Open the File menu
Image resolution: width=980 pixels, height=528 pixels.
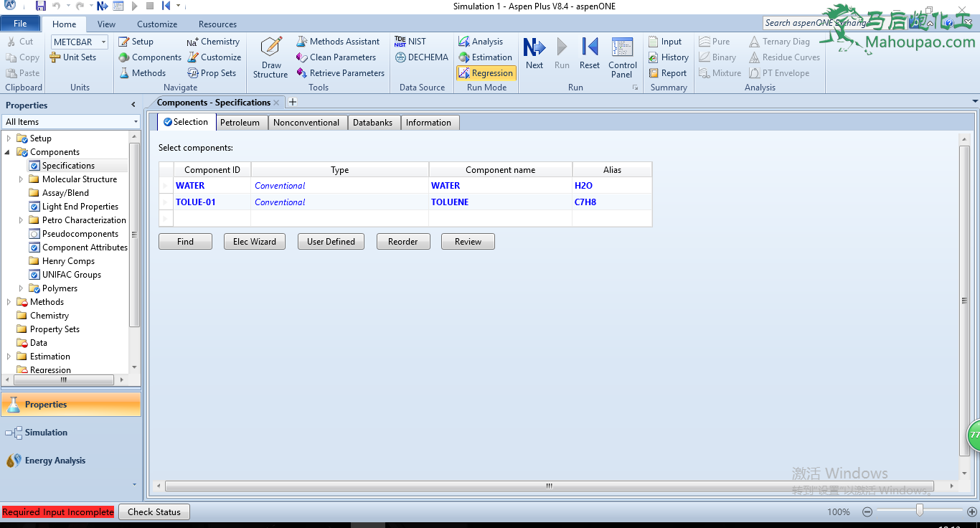pyautogui.click(x=20, y=24)
